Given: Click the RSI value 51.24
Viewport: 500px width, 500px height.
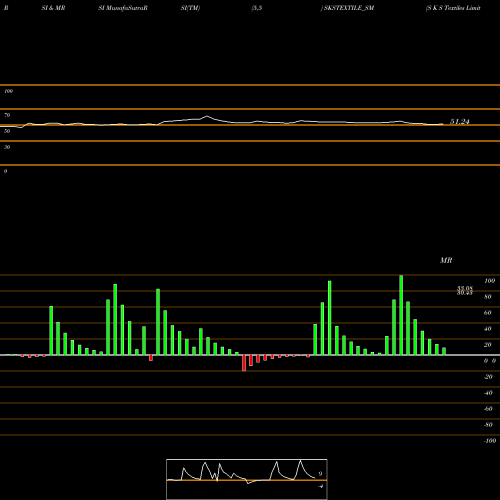Looking at the screenshot, I should pos(460,122).
